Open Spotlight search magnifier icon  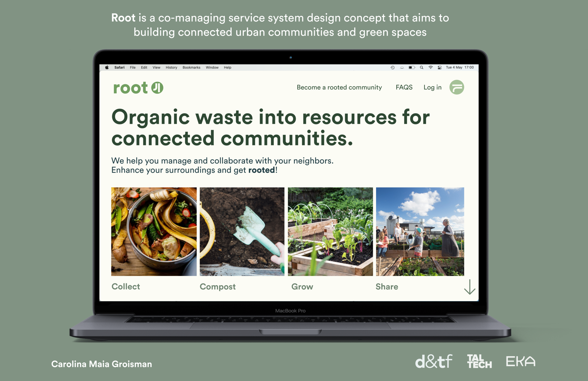click(x=422, y=67)
